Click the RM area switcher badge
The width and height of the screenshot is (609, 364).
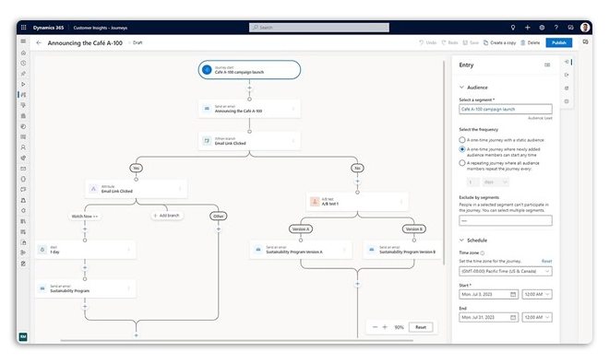(23, 336)
